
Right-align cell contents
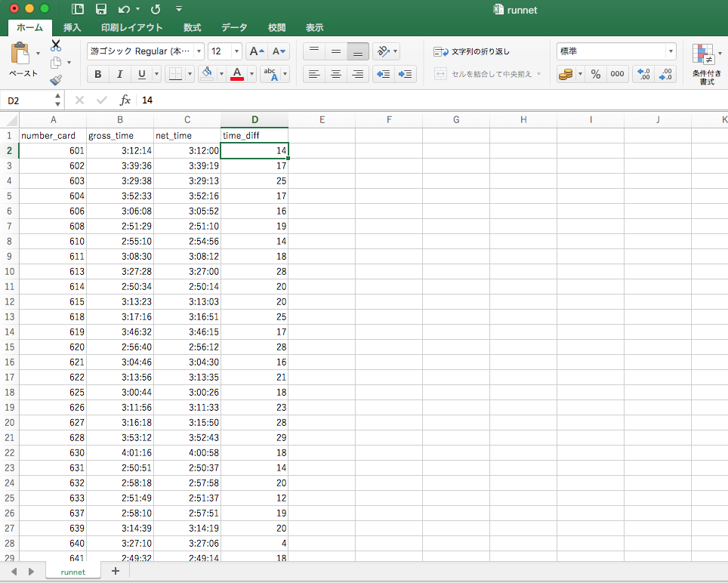click(357, 74)
